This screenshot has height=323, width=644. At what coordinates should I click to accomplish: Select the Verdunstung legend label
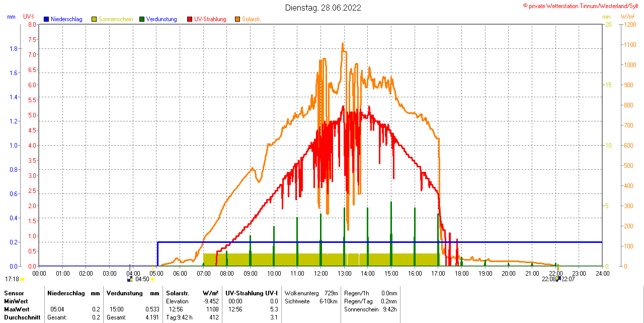coord(162,19)
